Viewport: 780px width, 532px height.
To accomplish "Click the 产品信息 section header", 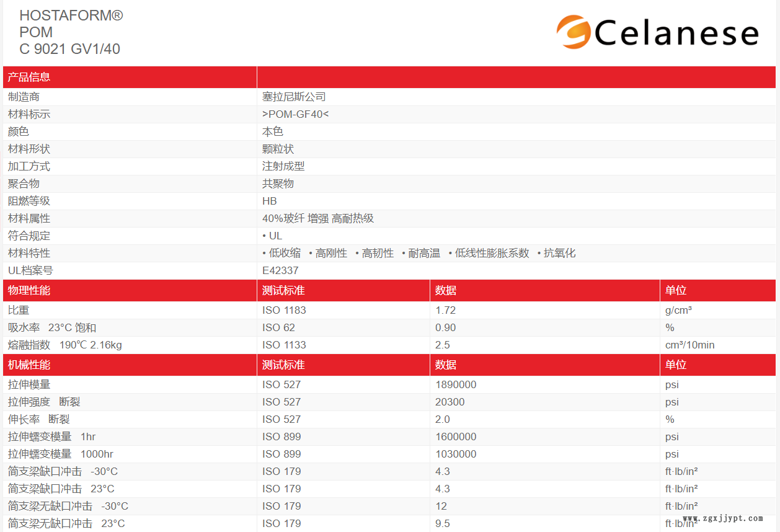I will pyautogui.click(x=29, y=78).
